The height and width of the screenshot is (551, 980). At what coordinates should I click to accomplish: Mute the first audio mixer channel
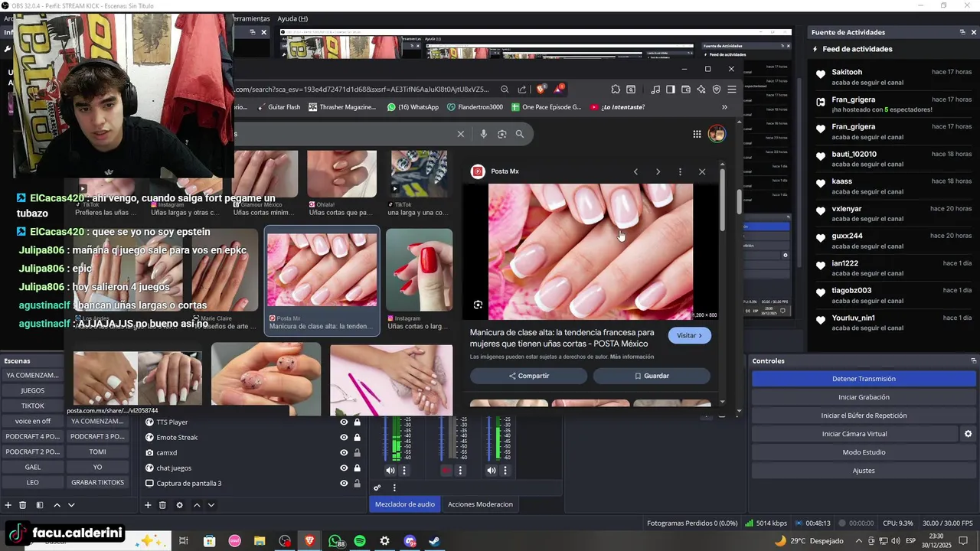tap(390, 471)
